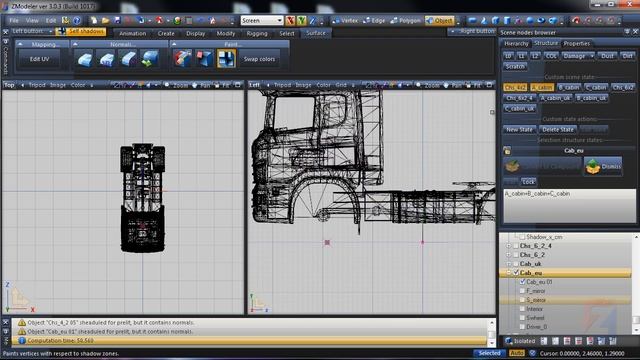Toggle Y axis constraint button

click(301, 20)
